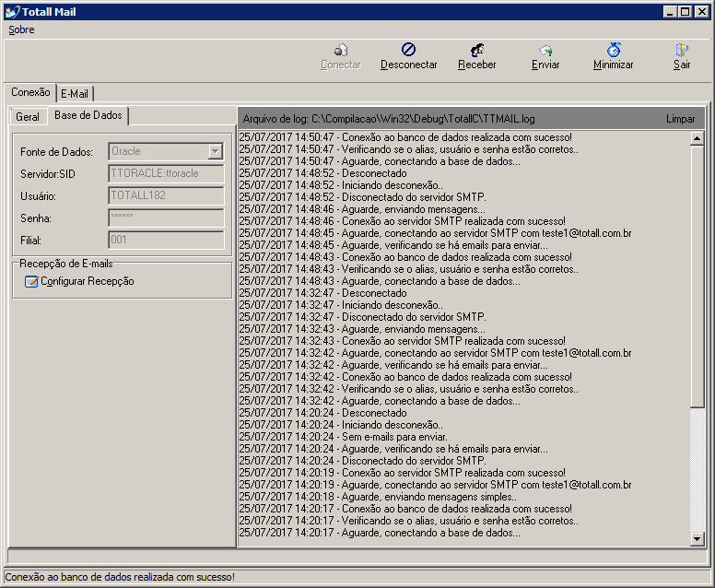This screenshot has height=588, width=715.
Task: Open the Fonte de Dados dropdown arrow
Action: click(x=215, y=151)
